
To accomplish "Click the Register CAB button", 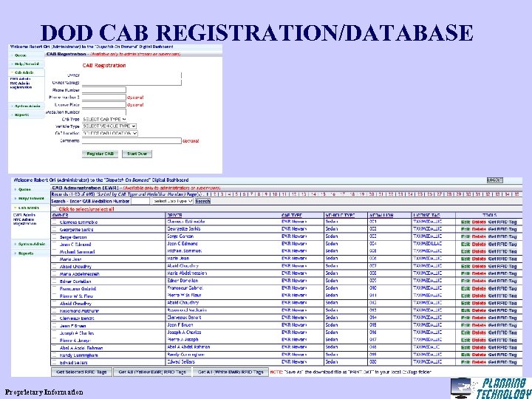I will [100, 154].
